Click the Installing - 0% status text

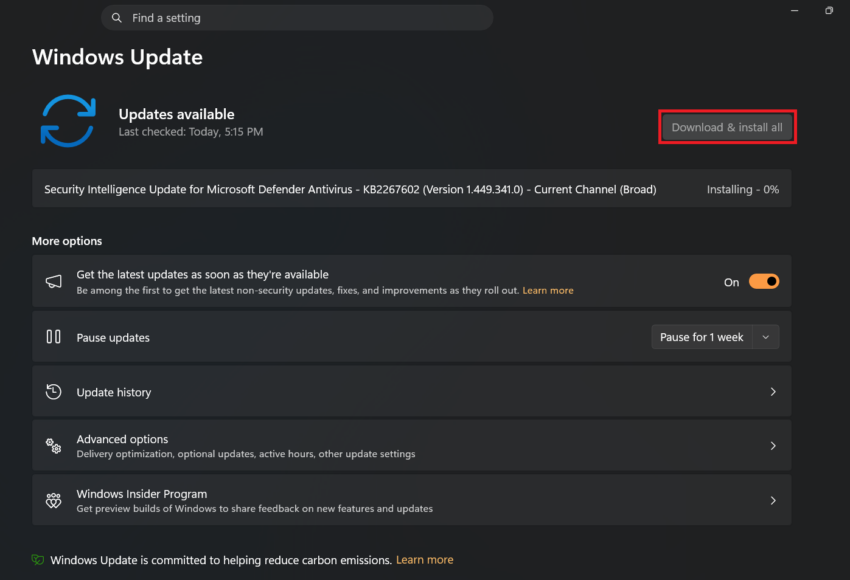pyautogui.click(x=743, y=189)
